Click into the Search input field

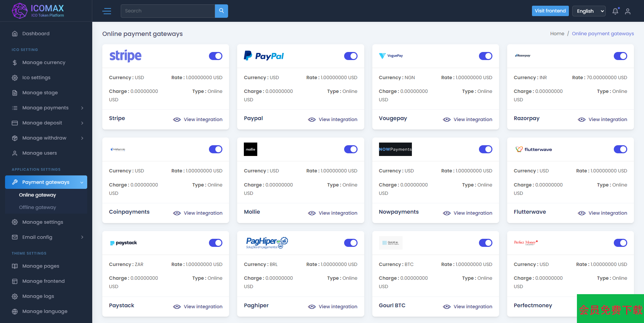[168, 11]
